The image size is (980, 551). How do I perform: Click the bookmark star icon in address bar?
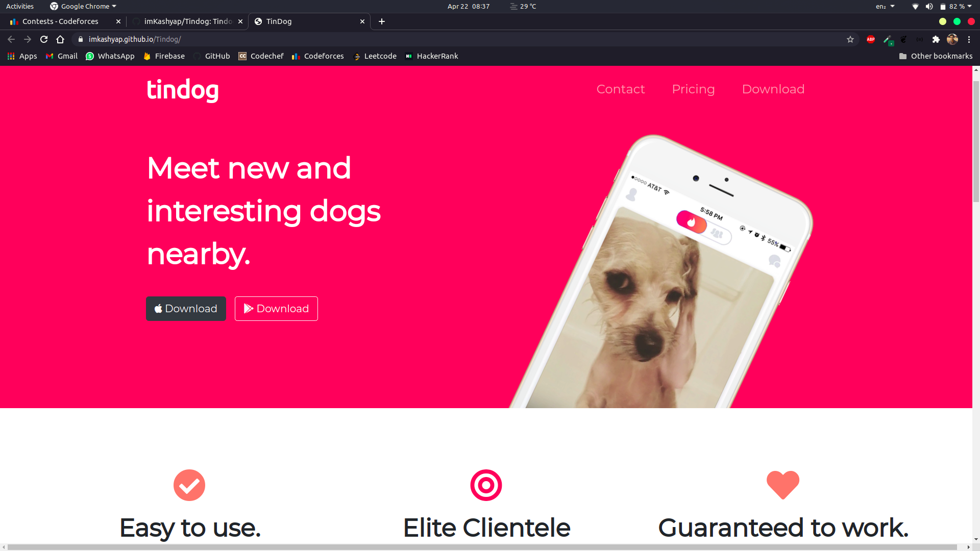850,39
